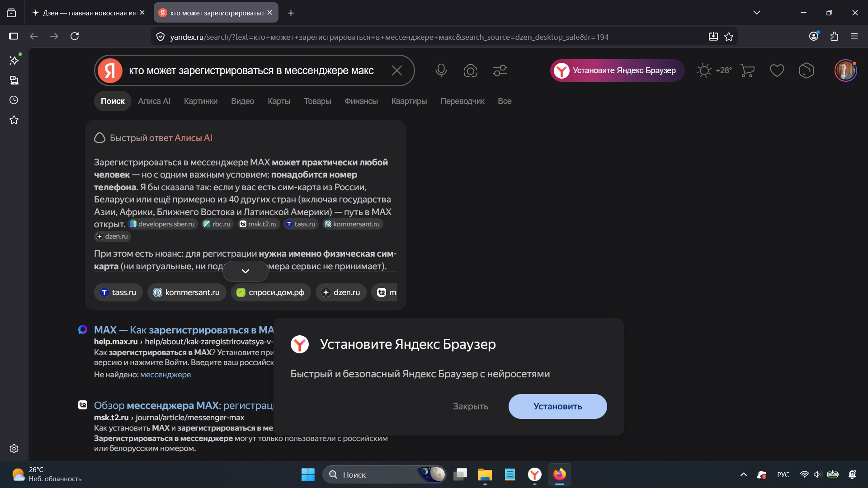Open browsing history clock icon
Image resolution: width=868 pixels, height=488 pixels.
(14, 100)
